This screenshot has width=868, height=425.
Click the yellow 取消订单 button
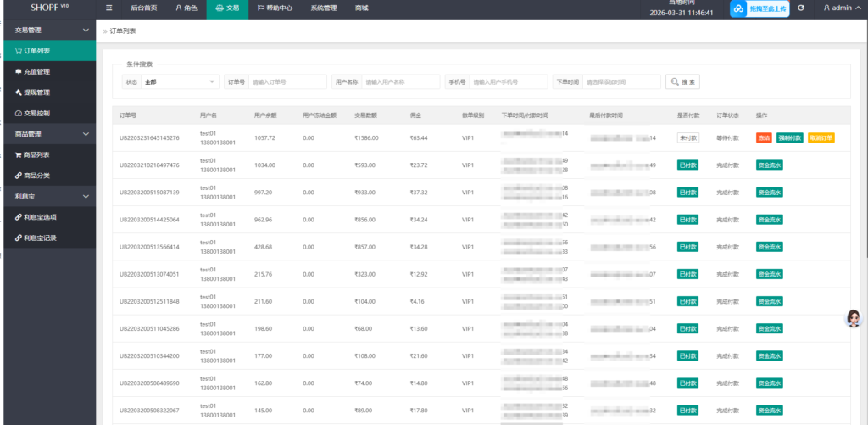pos(821,137)
